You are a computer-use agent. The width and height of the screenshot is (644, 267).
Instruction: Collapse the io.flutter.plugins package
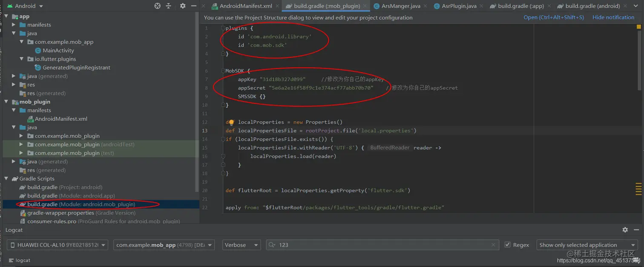22,59
